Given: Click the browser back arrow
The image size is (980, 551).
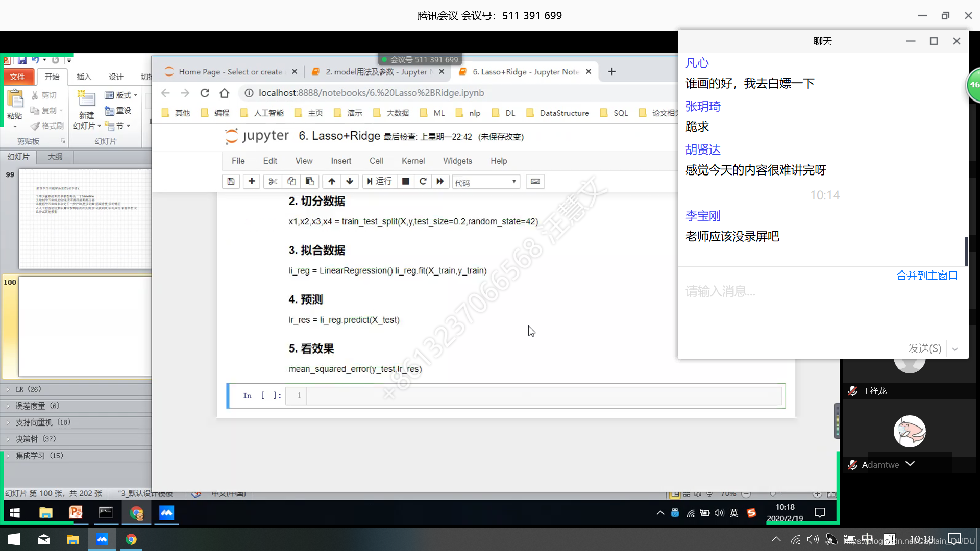Looking at the screenshot, I should 165,93.
